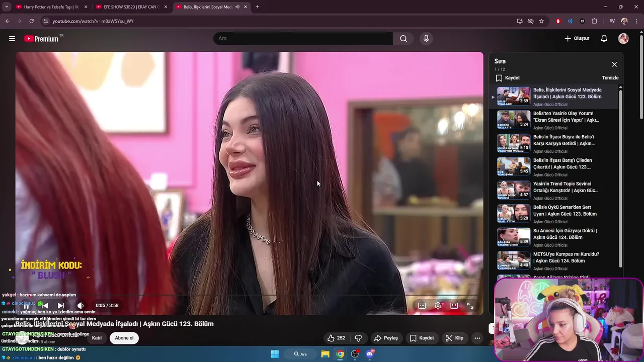This screenshot has width=644, height=362.
Task: Click the Katıl join button
Action: coord(97,338)
